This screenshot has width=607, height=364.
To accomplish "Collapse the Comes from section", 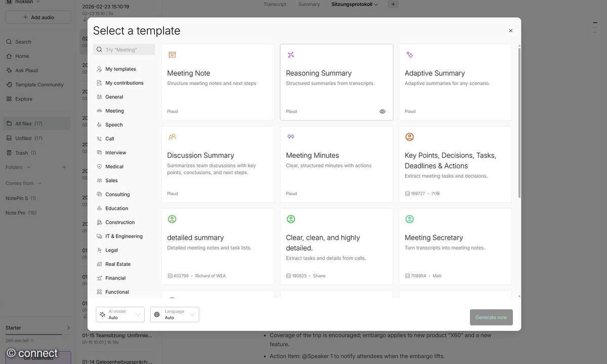I will (x=39, y=183).
